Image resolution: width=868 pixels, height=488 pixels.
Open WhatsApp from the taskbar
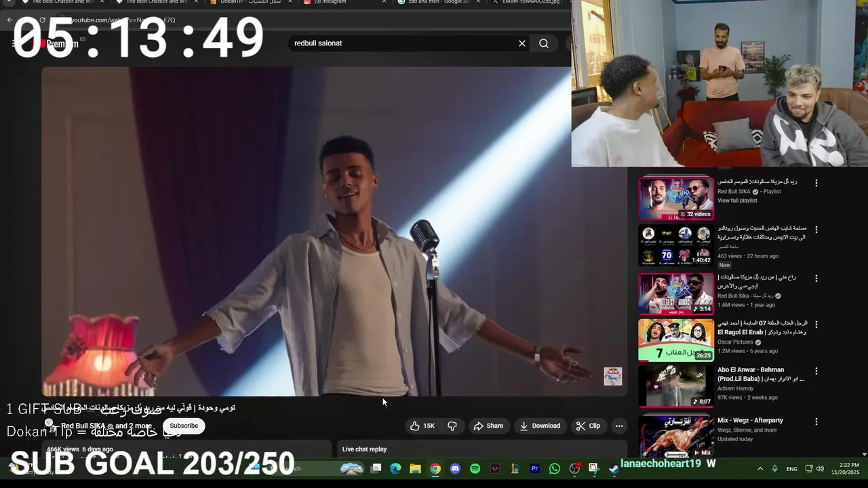click(x=555, y=468)
